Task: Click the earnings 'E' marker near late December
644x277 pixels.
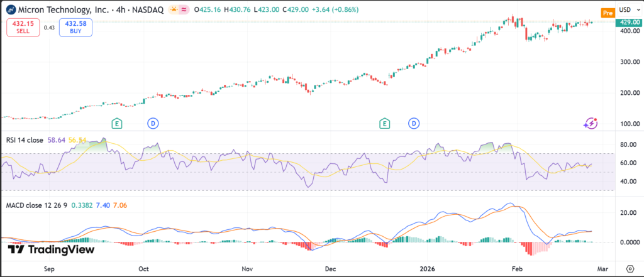Action: click(384, 123)
